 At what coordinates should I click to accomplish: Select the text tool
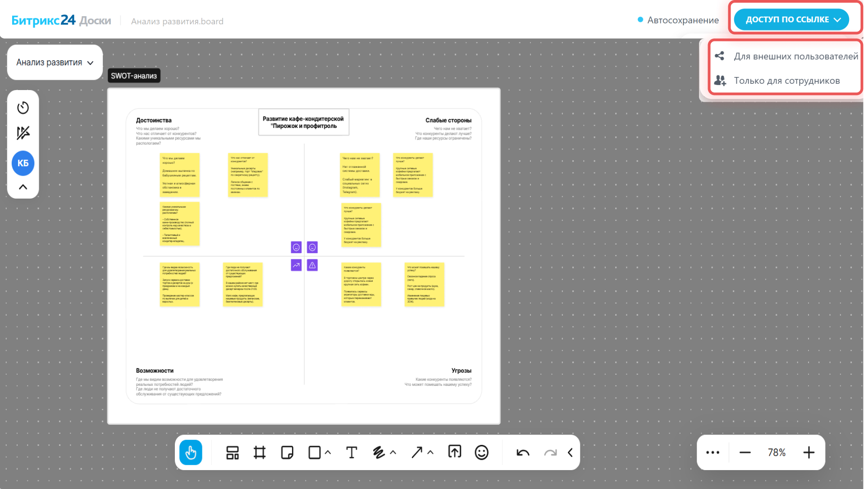click(x=352, y=453)
